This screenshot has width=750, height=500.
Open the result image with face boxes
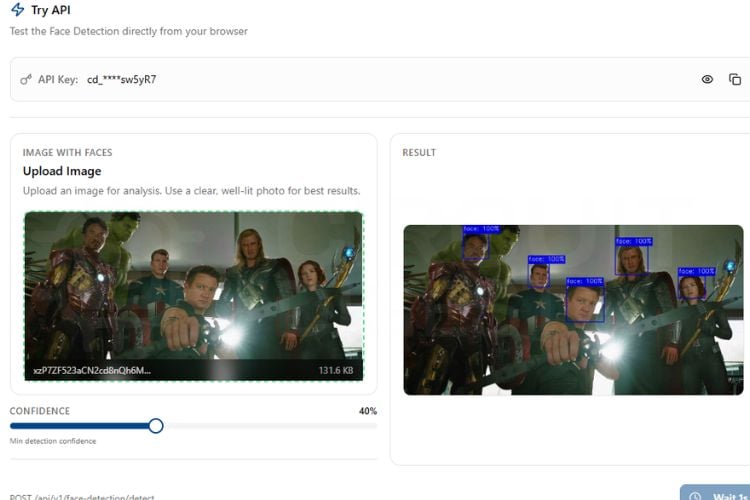573,310
